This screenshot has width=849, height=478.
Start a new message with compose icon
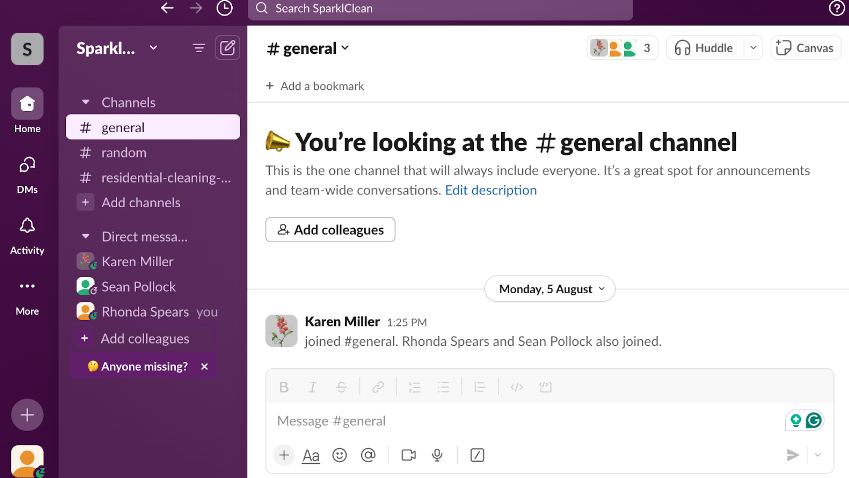coord(227,48)
